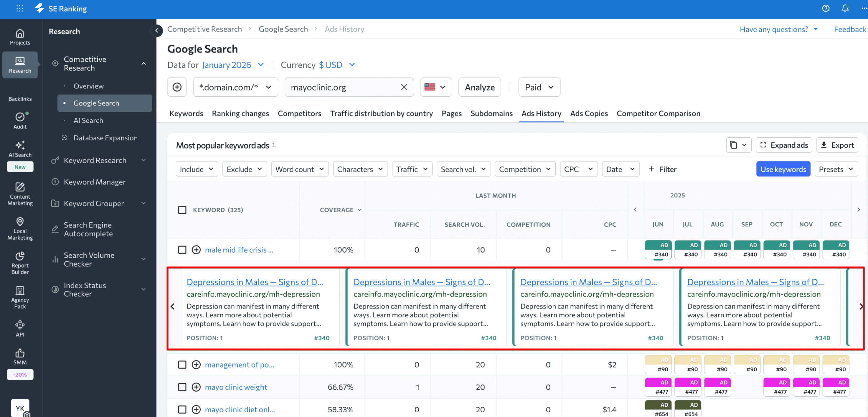
Task: Click the Use keywords button
Action: click(x=783, y=169)
